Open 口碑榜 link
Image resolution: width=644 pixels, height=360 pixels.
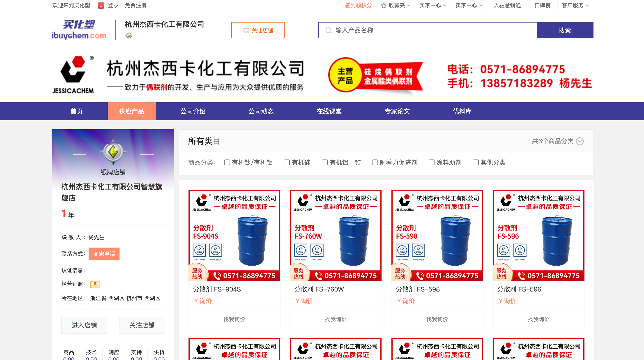pyautogui.click(x=543, y=5)
